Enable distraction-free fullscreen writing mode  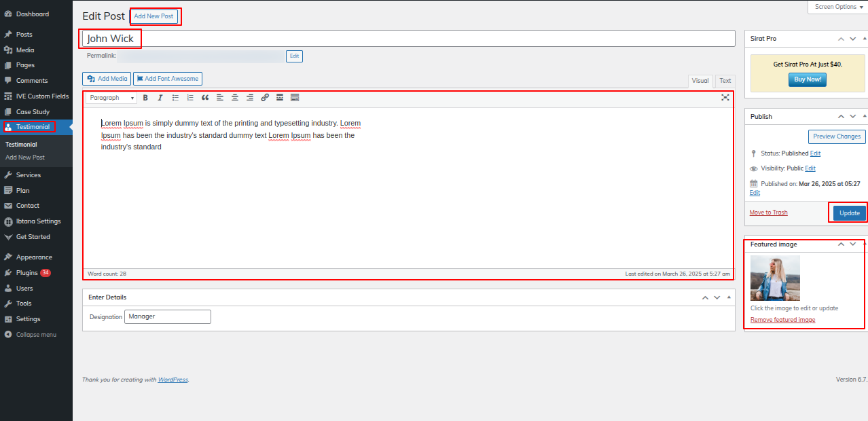725,98
